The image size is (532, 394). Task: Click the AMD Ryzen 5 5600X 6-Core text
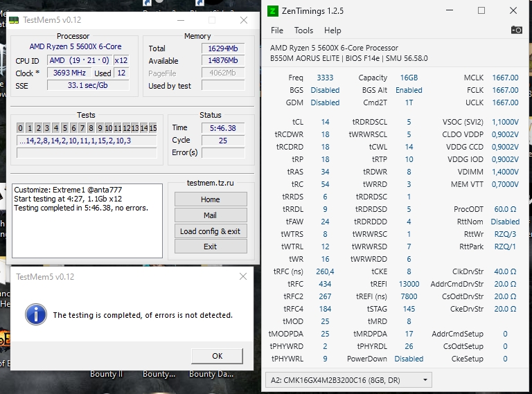coord(76,46)
